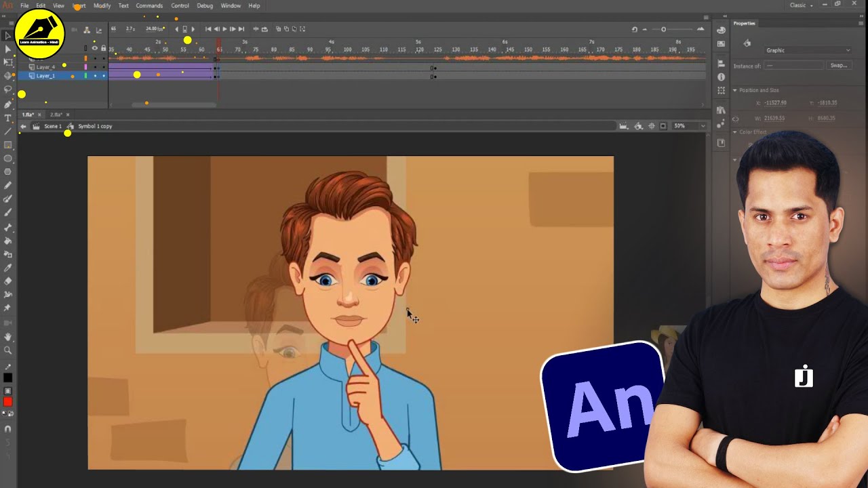The height and width of the screenshot is (488, 868).
Task: Click the timeline zoom slider handle
Action: point(663,29)
